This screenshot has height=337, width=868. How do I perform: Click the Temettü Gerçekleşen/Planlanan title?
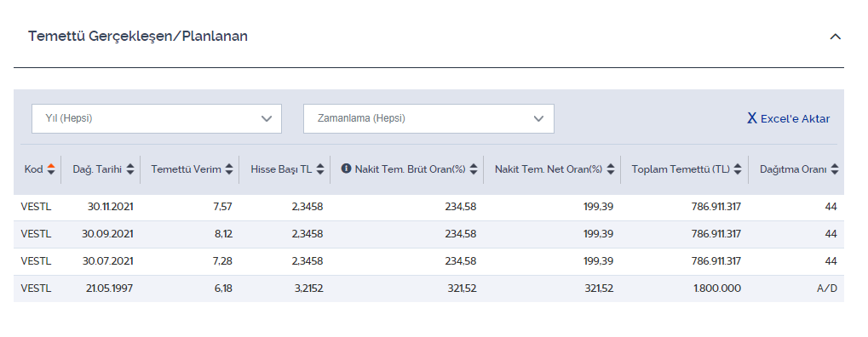138,37
